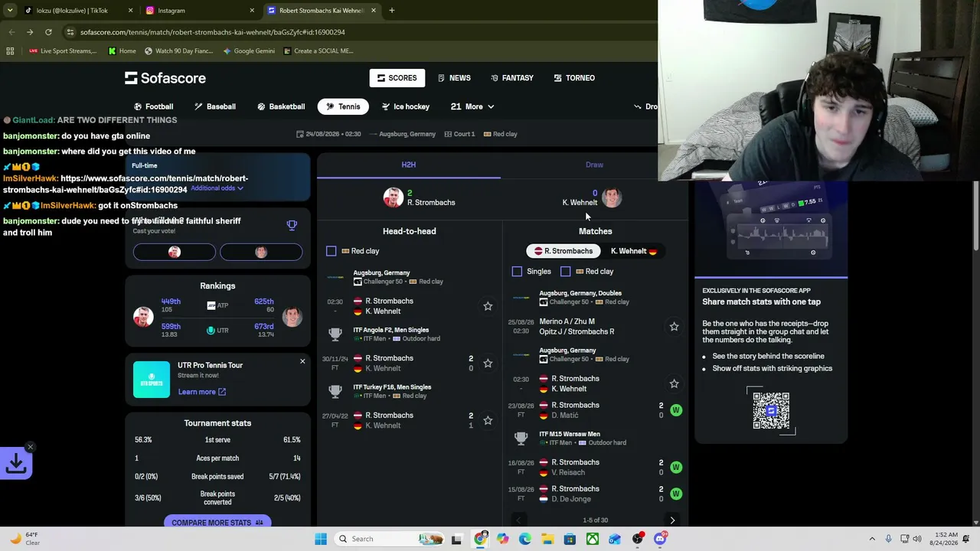Go to the SCORES section
Viewport: 980px width, 551px height.
(x=397, y=78)
